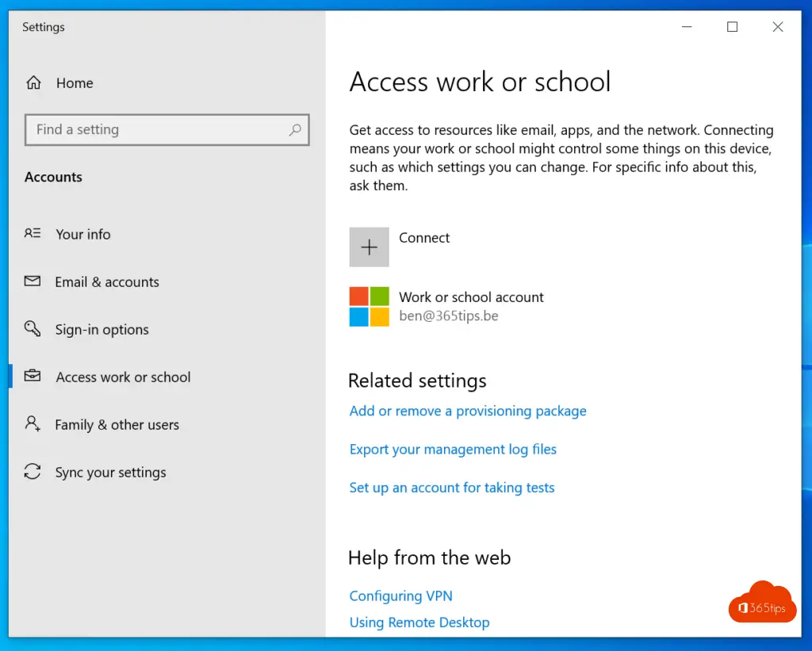The width and height of the screenshot is (812, 651).
Task: Open Add or remove a provisioning package
Action: point(468,412)
